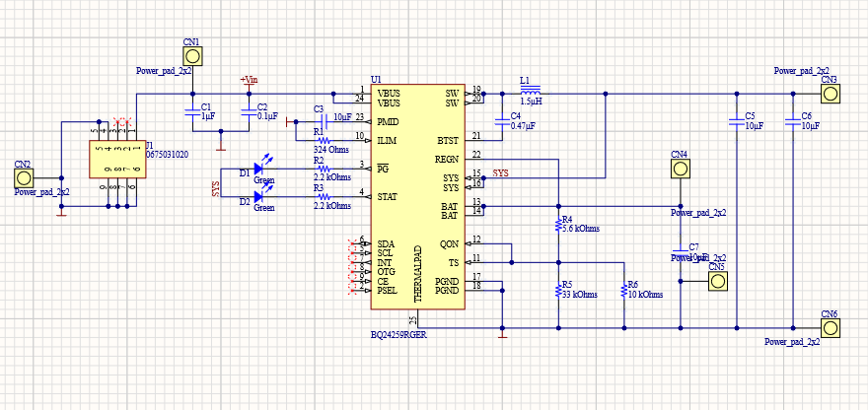
Task: Click the BTST pin name on U1
Action: (x=448, y=141)
